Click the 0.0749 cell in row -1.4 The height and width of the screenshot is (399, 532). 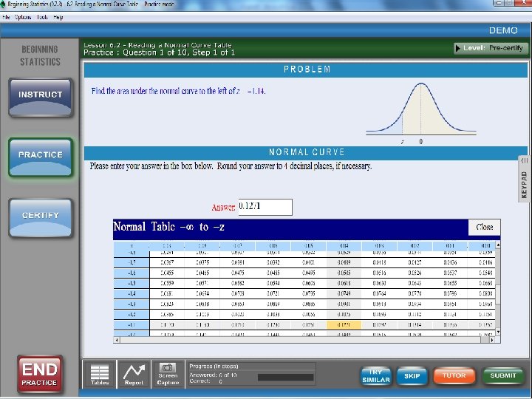click(x=344, y=293)
